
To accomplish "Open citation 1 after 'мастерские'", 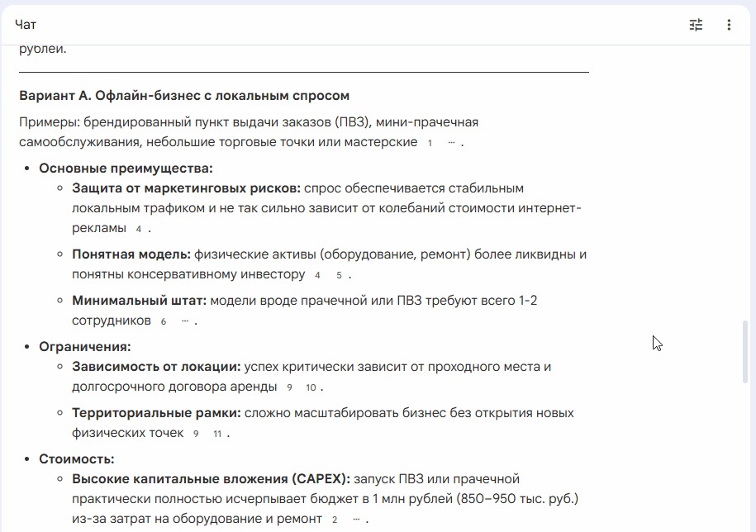I will (x=430, y=143).
